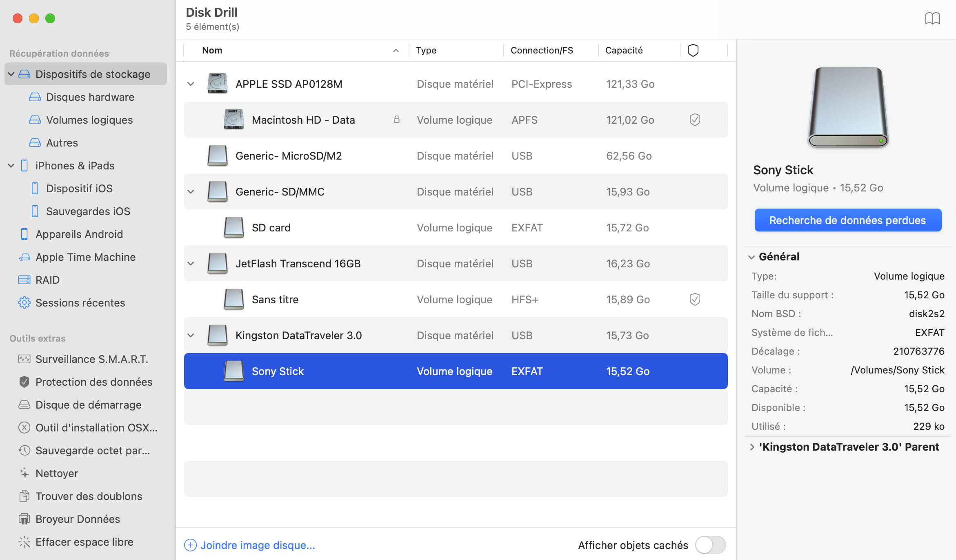Viewport: 956px width, 560px height.
Task: Click Effacer espace libre icon
Action: point(24,542)
